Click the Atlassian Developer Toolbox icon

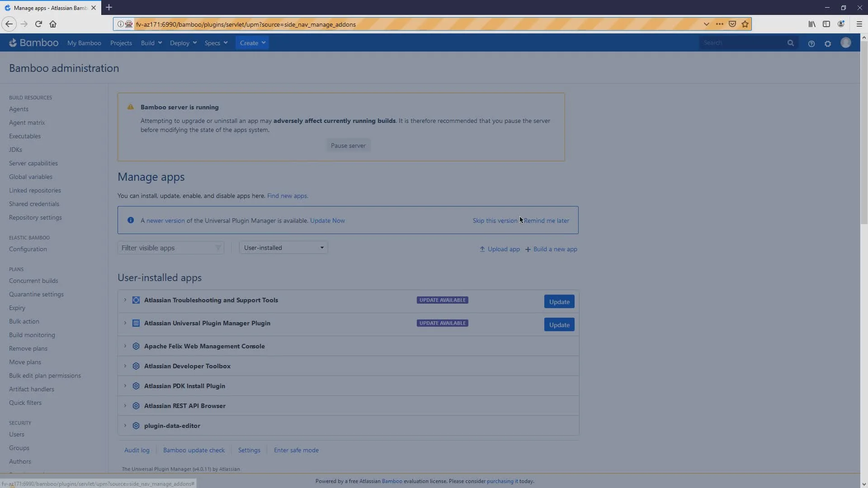(136, 366)
